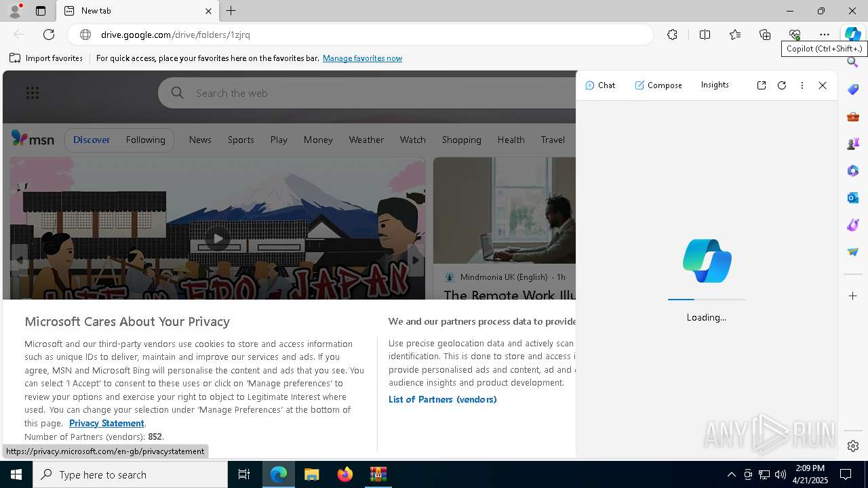
Task: Open sidebar Drop send icon
Action: (x=853, y=252)
